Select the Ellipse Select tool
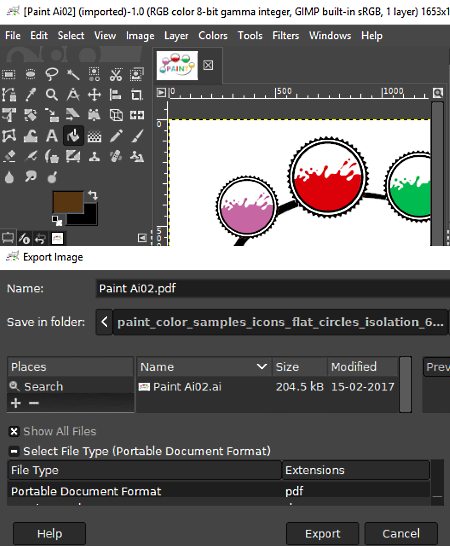 (x=30, y=74)
